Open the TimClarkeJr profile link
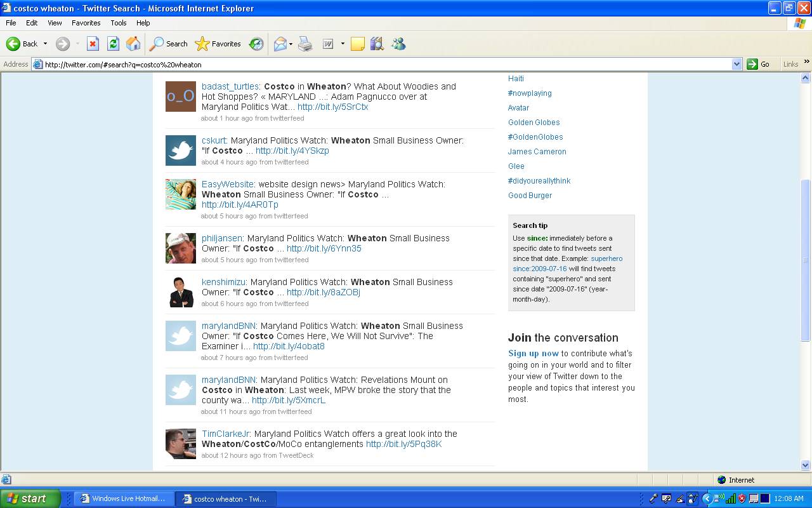Image resolution: width=812 pixels, height=508 pixels. tap(226, 434)
